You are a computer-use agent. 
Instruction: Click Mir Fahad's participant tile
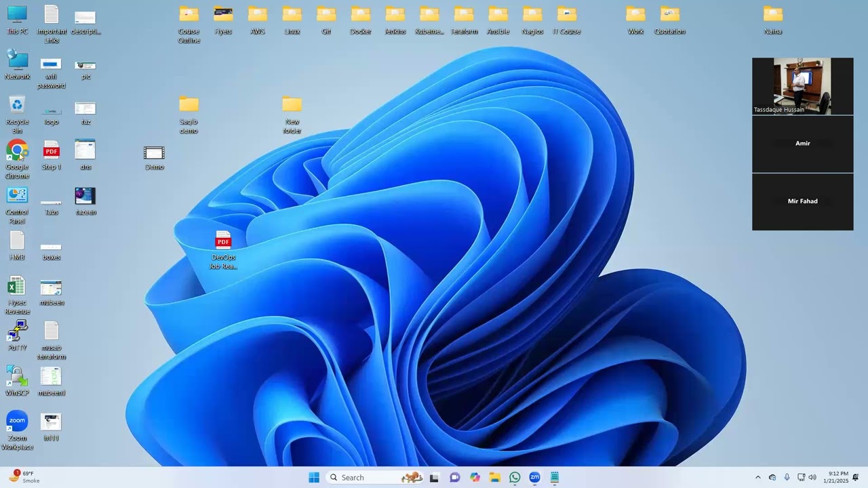(802, 202)
